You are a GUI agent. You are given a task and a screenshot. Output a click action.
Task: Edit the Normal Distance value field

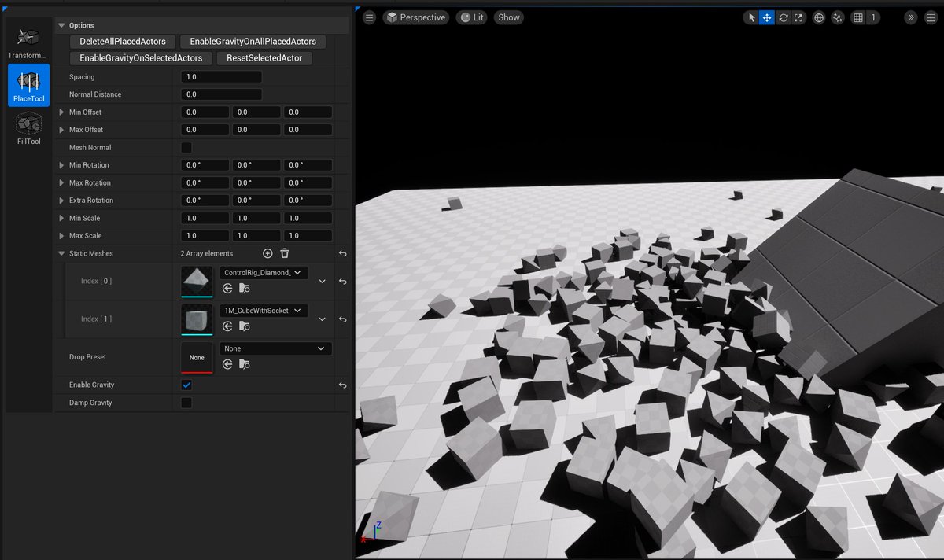[221, 94]
